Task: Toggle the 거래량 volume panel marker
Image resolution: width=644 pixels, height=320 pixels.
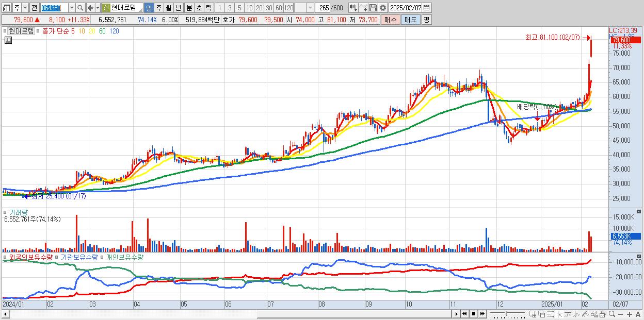Action: coord(5,212)
